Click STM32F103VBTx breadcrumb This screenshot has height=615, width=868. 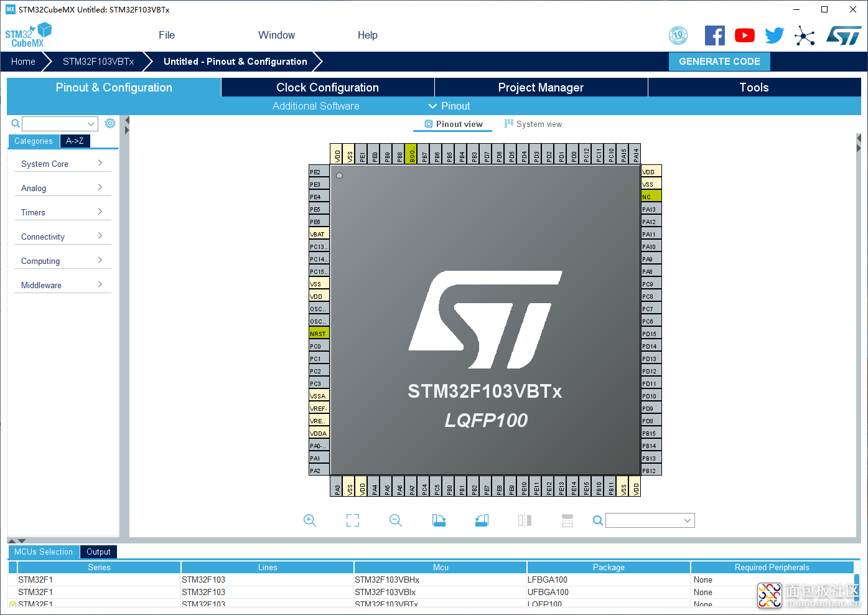pyautogui.click(x=98, y=62)
